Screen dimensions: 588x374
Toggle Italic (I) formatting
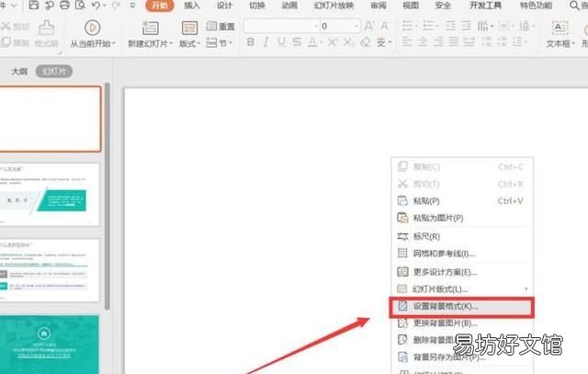pyautogui.click(x=266, y=42)
